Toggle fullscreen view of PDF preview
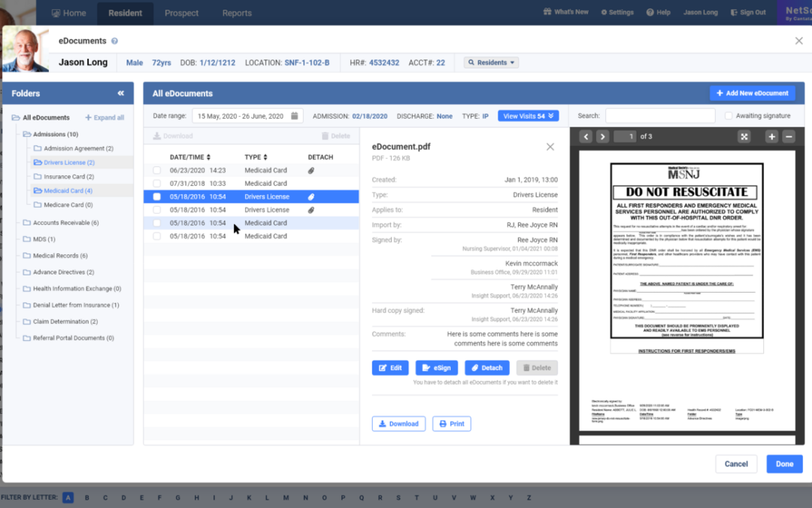812x508 pixels. (744, 136)
